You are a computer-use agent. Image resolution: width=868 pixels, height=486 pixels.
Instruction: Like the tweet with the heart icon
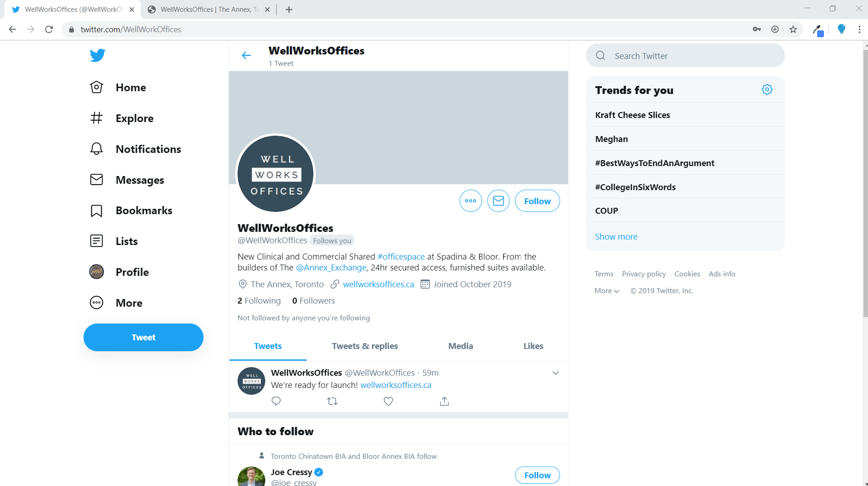(388, 401)
